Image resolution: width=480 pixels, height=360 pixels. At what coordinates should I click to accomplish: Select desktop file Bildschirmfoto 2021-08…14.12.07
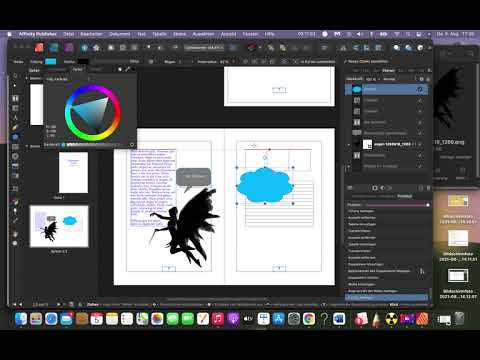(x=458, y=284)
